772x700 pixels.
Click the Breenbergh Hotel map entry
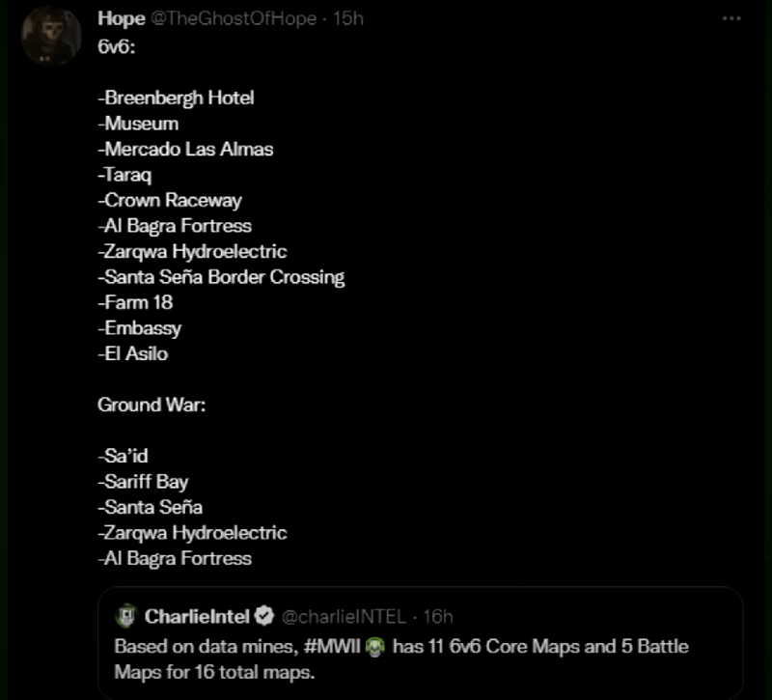click(176, 98)
